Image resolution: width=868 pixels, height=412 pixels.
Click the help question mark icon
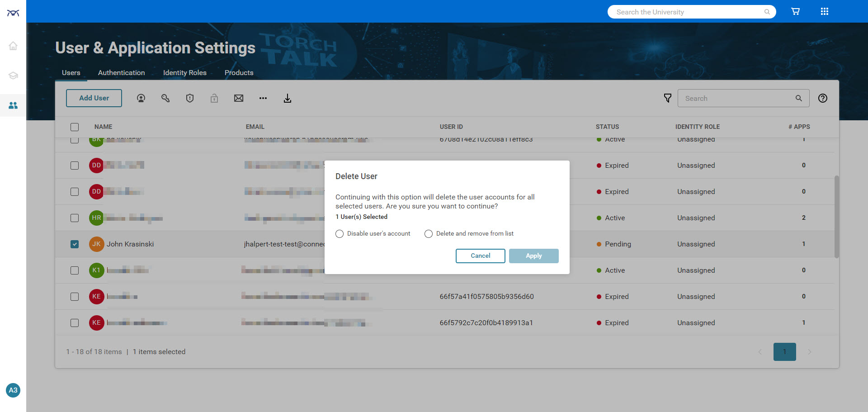coord(822,98)
